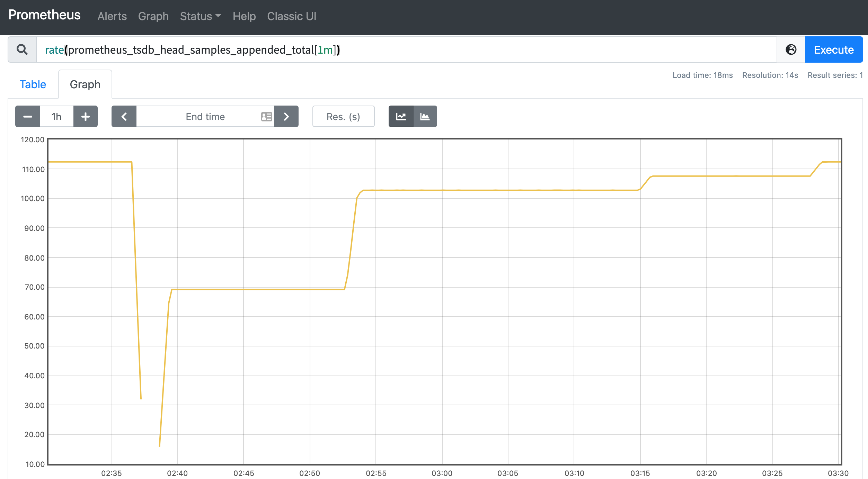868x479 pixels.
Task: Open Alerts page in navbar
Action: (112, 16)
